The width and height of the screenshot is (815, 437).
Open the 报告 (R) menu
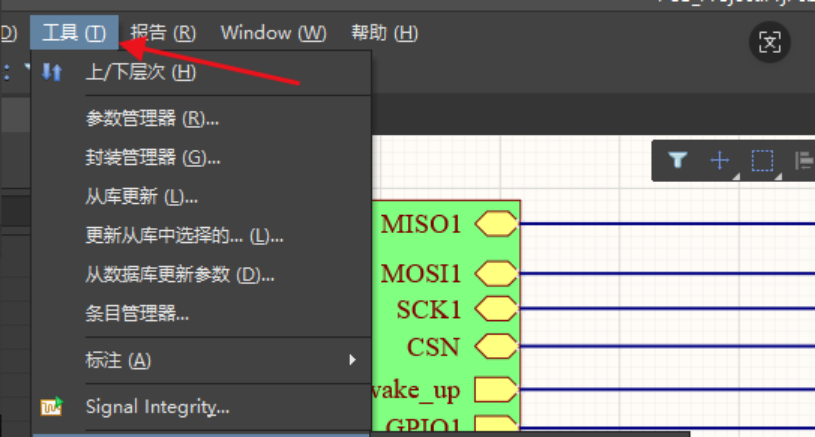click(163, 33)
